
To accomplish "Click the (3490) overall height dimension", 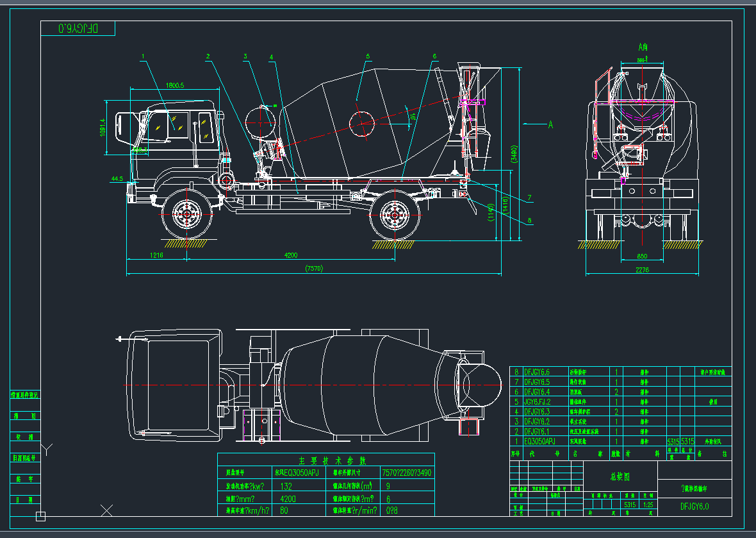I will tap(513, 155).
